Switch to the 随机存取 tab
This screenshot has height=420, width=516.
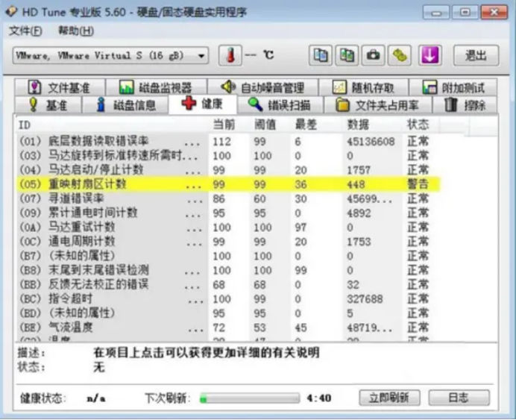click(364, 87)
